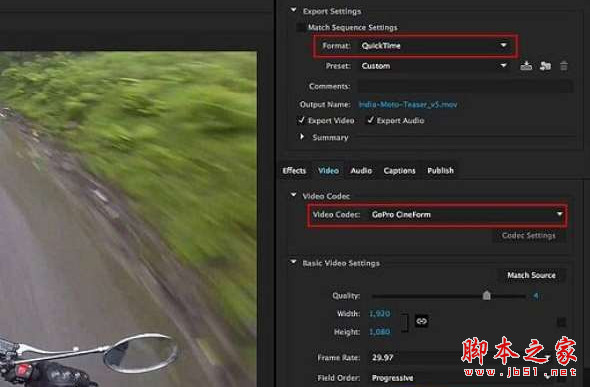Click the Output Name file link
The width and height of the screenshot is (590, 387).
click(408, 105)
